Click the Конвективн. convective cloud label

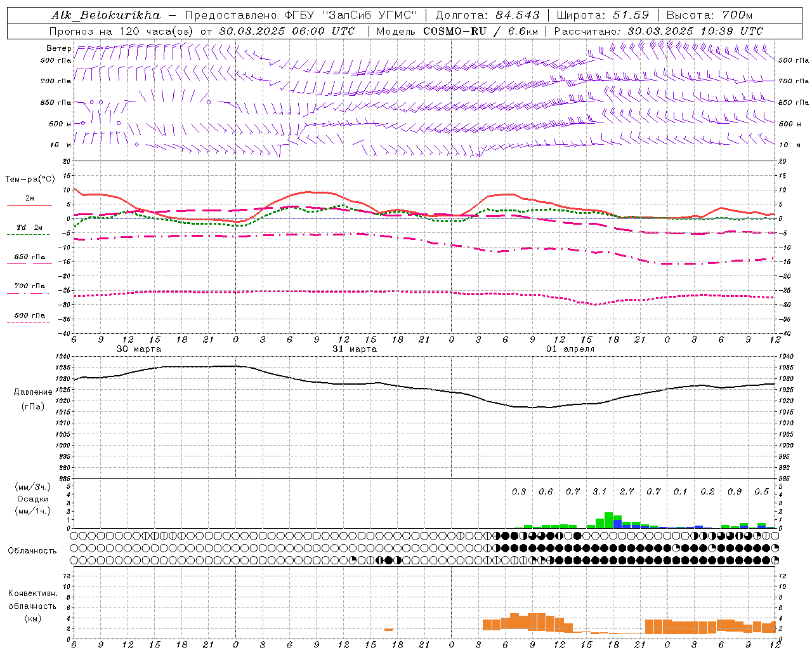click(x=32, y=594)
